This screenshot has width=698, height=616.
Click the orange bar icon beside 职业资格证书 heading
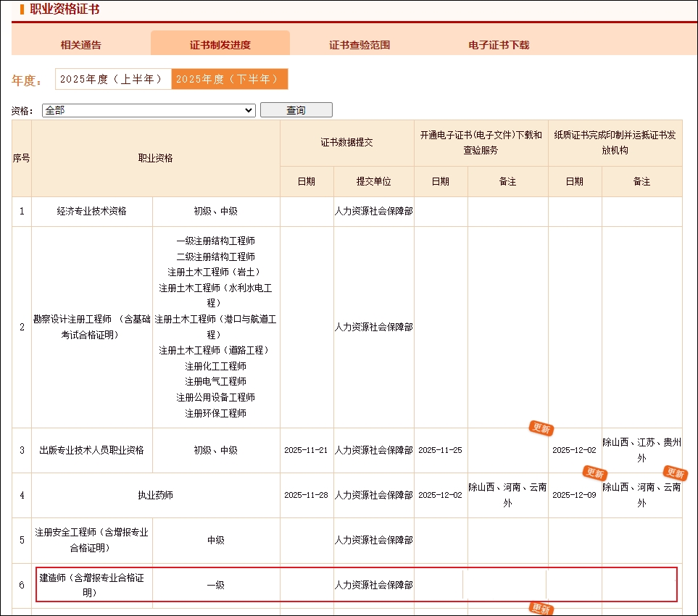pyautogui.click(x=22, y=9)
